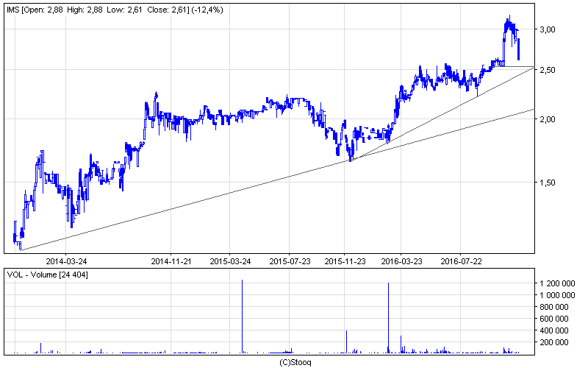Select the 2,50 price axis label
Image resolution: width=588 pixels, height=368 pixels.
click(x=548, y=70)
